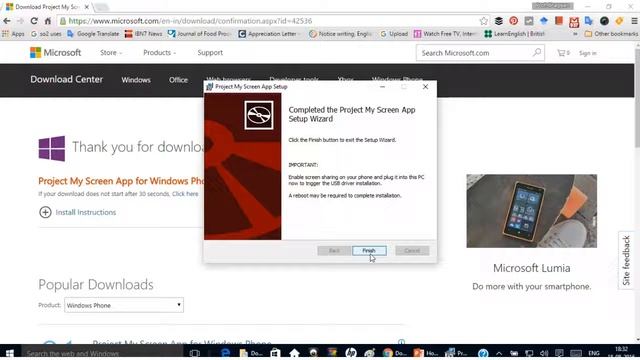
Task: Click the address bar URL field
Action: (x=269, y=21)
